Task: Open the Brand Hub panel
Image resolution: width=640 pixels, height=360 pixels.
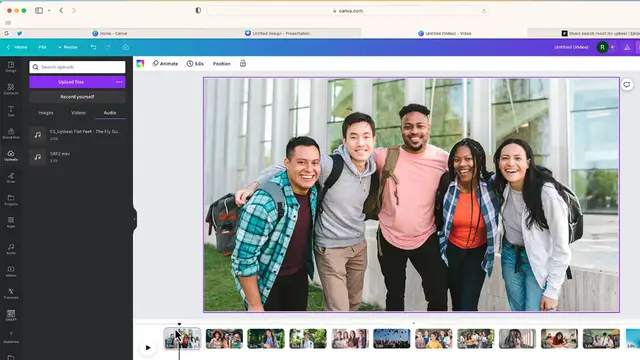Action: click(x=11, y=133)
